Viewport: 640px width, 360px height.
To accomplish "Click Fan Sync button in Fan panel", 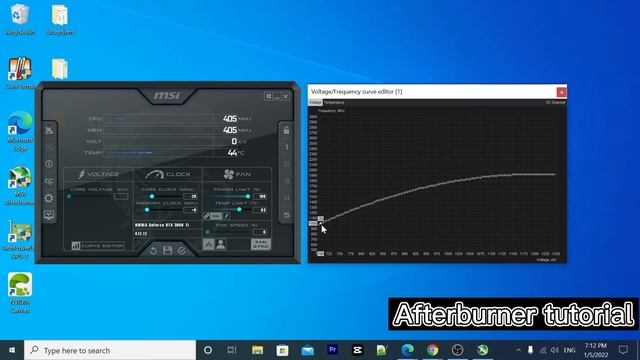I will pyautogui.click(x=260, y=244).
